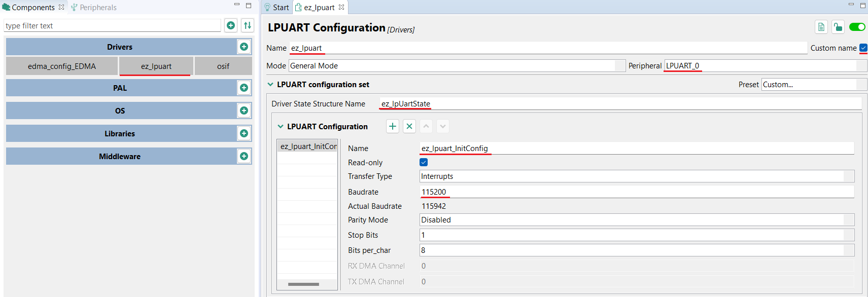The height and width of the screenshot is (297, 868).
Task: Click the Driver State Structure Name field
Action: point(620,104)
